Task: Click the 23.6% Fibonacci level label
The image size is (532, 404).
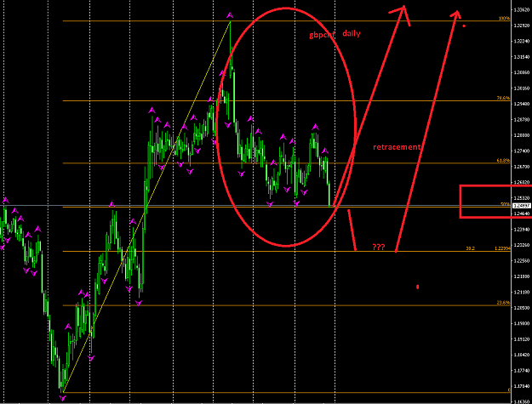Action: pyautogui.click(x=504, y=303)
